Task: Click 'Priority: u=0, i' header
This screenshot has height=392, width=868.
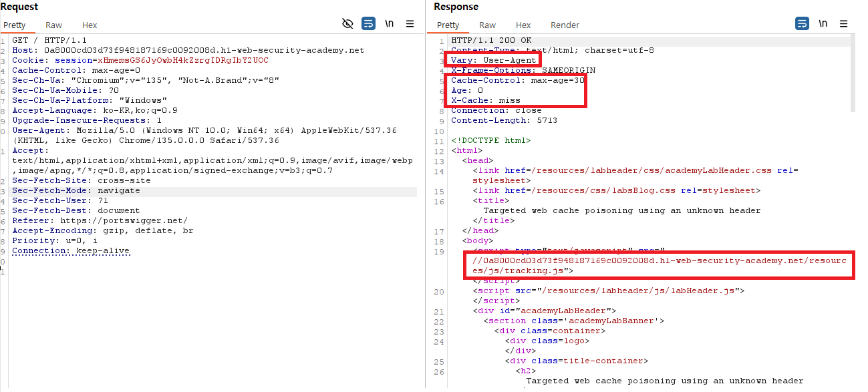Action: tap(55, 240)
